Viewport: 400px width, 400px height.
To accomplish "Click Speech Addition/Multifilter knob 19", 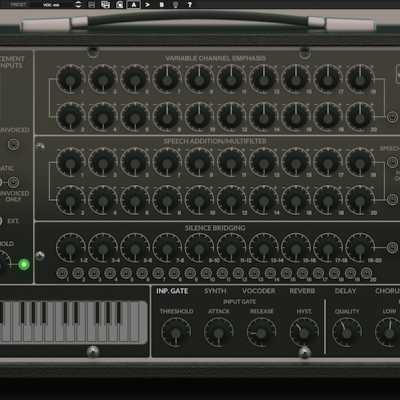I will [x=360, y=162].
